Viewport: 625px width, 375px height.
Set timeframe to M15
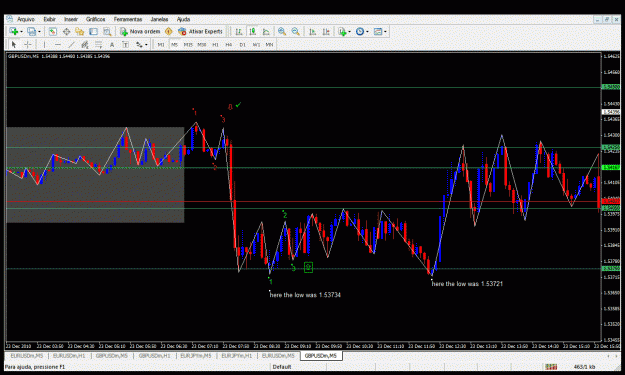[x=188, y=45]
